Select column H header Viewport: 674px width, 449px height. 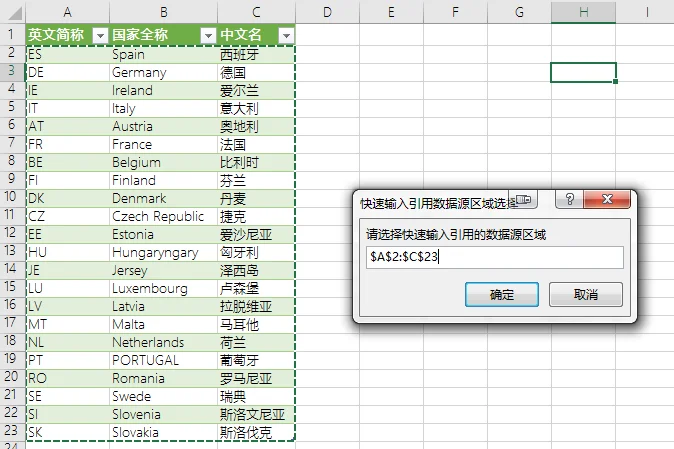(583, 12)
